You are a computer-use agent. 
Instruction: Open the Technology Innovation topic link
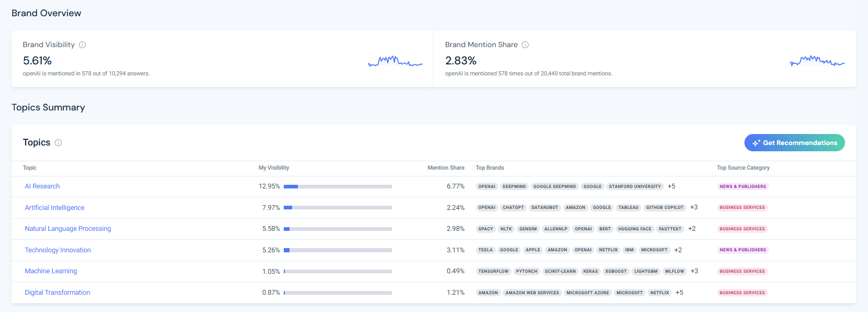click(58, 250)
